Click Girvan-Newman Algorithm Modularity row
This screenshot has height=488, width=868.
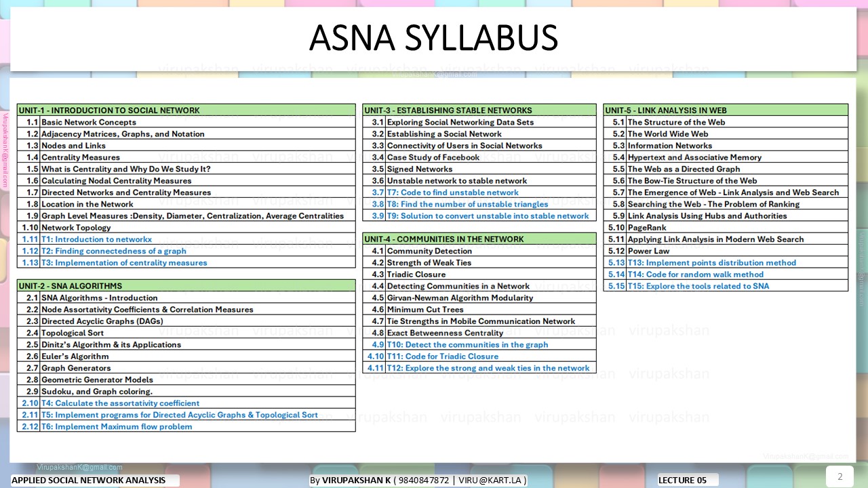[x=479, y=298]
